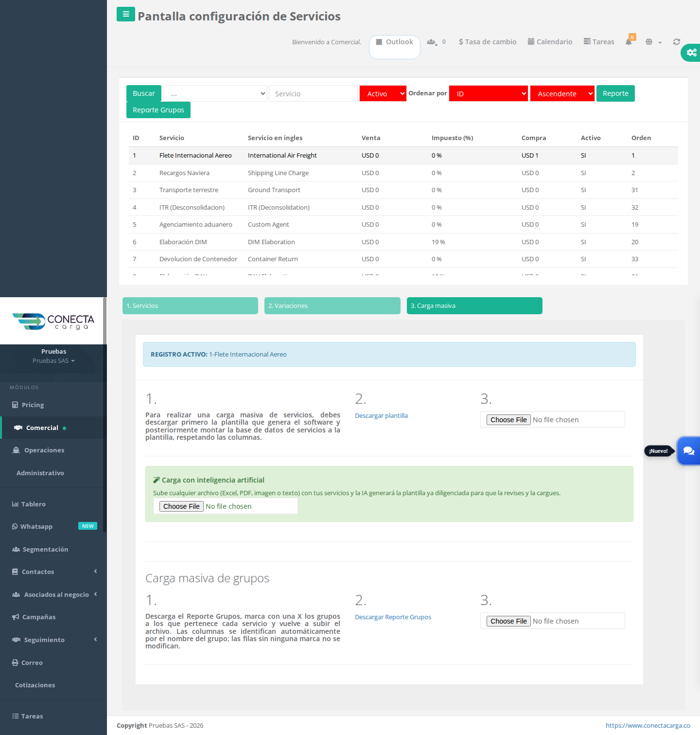Click the Buscar button
The height and width of the screenshot is (735, 700).
[x=144, y=93]
